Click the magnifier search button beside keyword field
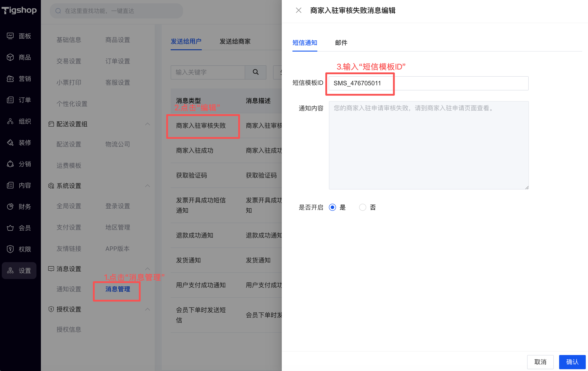 click(255, 72)
